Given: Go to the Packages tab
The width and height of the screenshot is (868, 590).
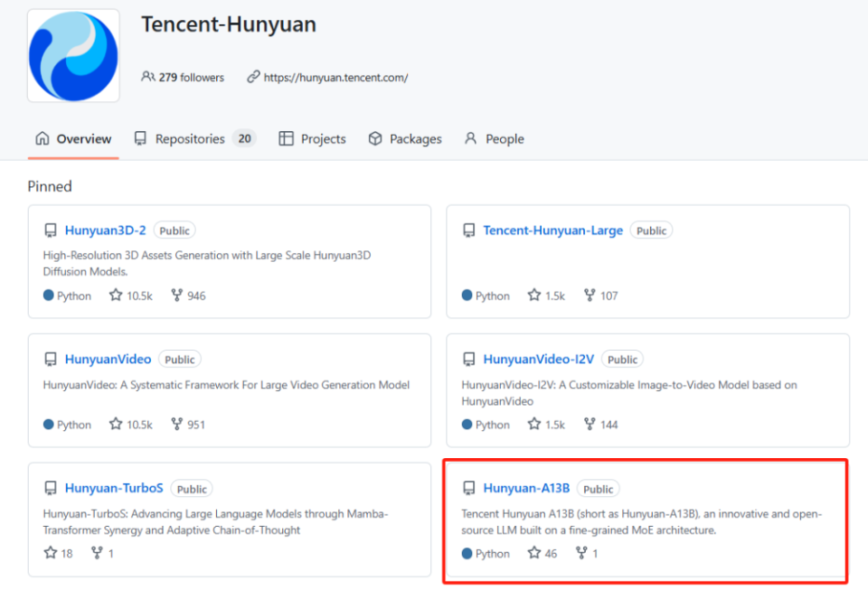Looking at the screenshot, I should tap(405, 139).
